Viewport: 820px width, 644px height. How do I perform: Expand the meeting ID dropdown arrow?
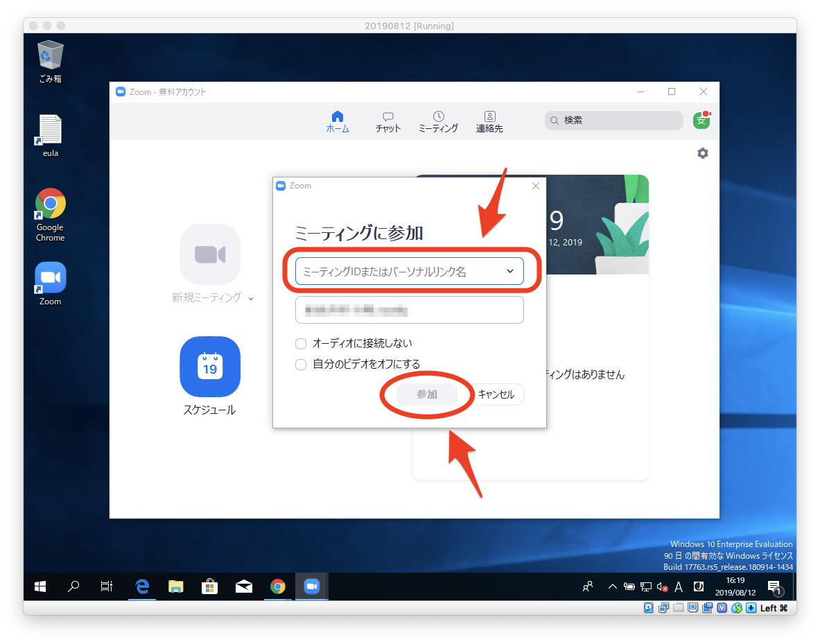(x=510, y=272)
